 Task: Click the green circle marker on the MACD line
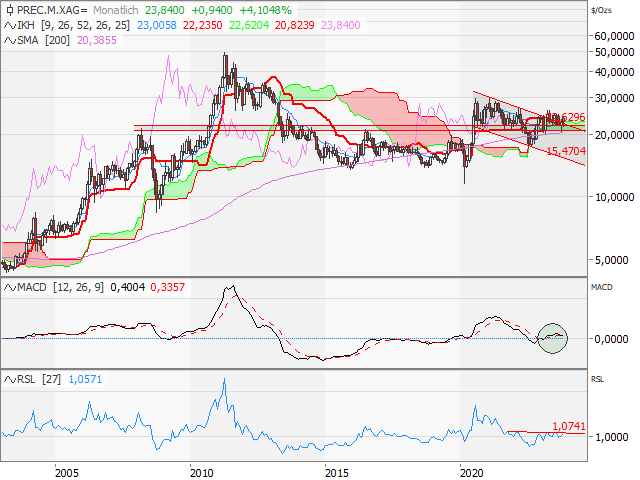click(x=552, y=338)
